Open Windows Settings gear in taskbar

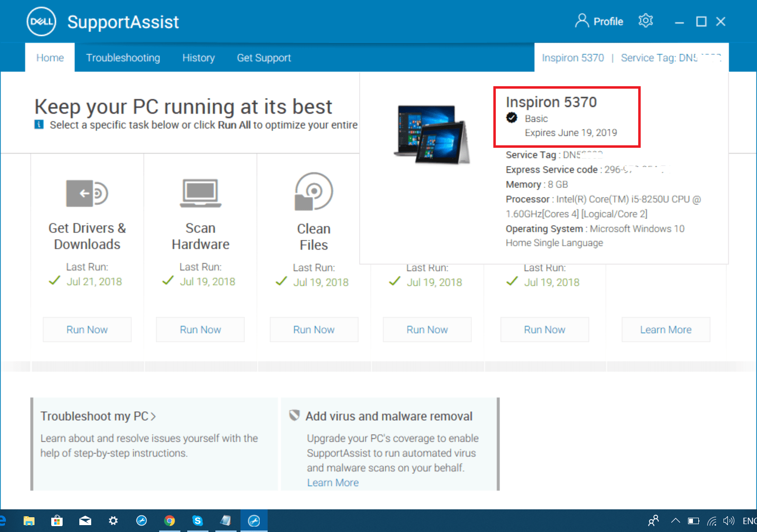pyautogui.click(x=113, y=521)
